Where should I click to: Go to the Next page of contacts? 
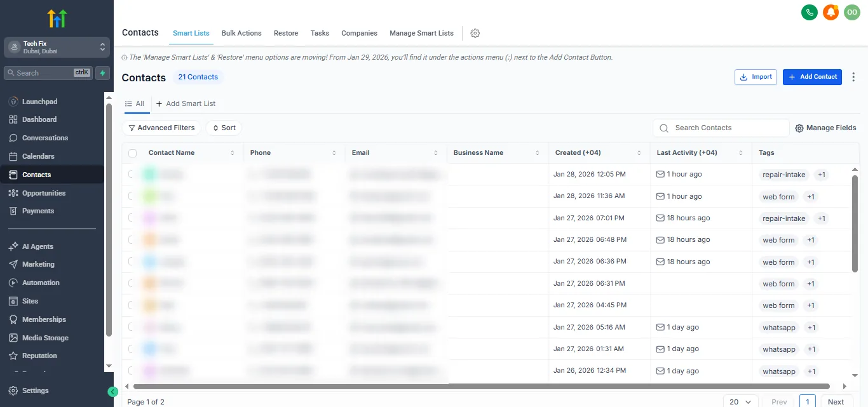(x=836, y=402)
